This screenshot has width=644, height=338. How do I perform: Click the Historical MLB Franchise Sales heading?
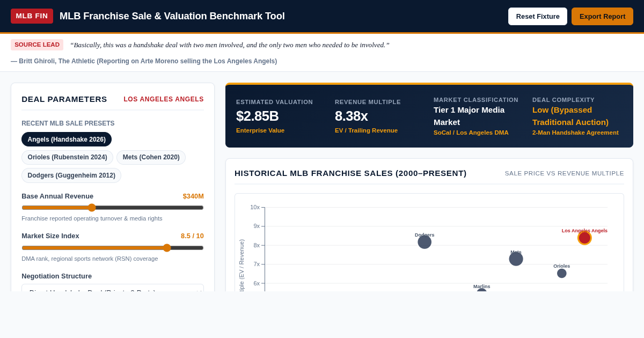pyautogui.click(x=350, y=173)
